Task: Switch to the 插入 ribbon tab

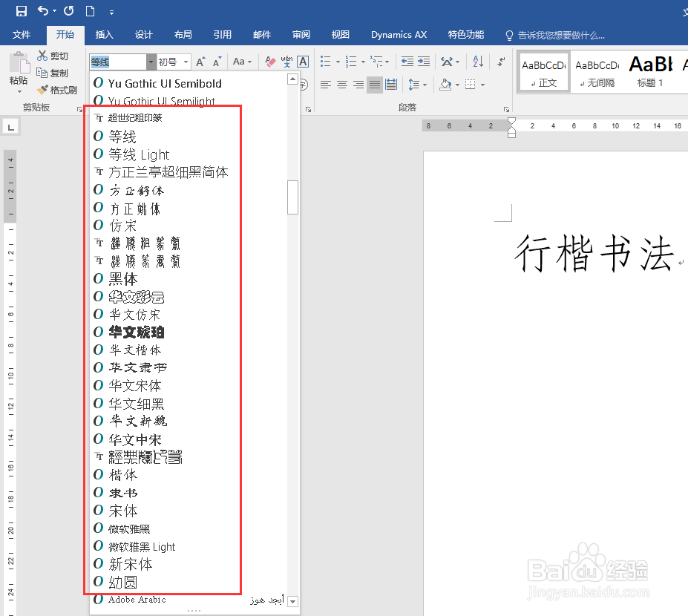Action: pos(104,34)
